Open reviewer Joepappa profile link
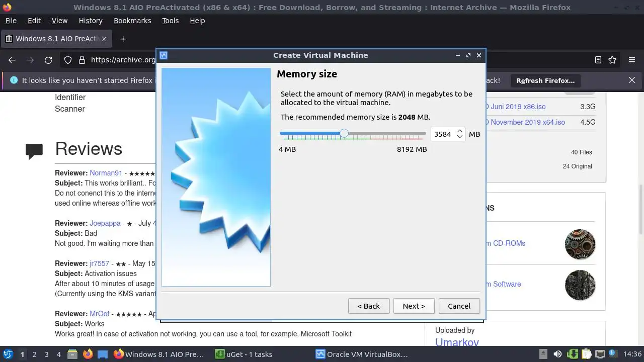 [x=105, y=223]
